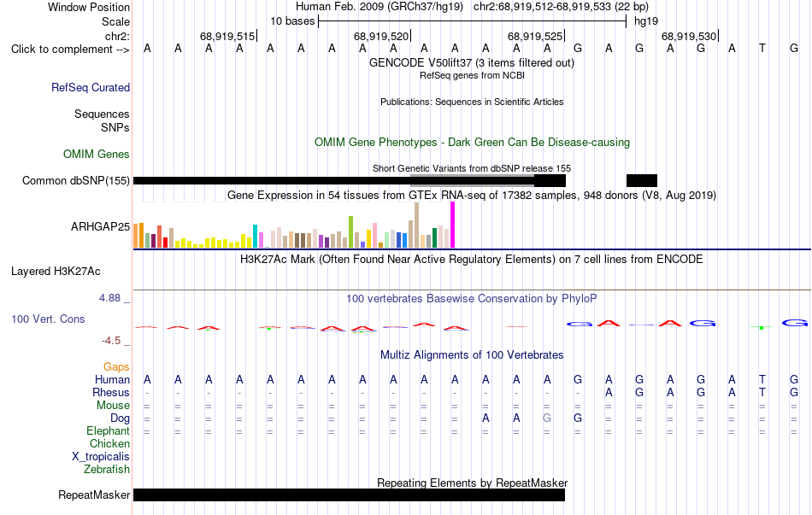Click the RepeatMasker track label
The width and height of the screenshot is (812, 515).
[94, 495]
